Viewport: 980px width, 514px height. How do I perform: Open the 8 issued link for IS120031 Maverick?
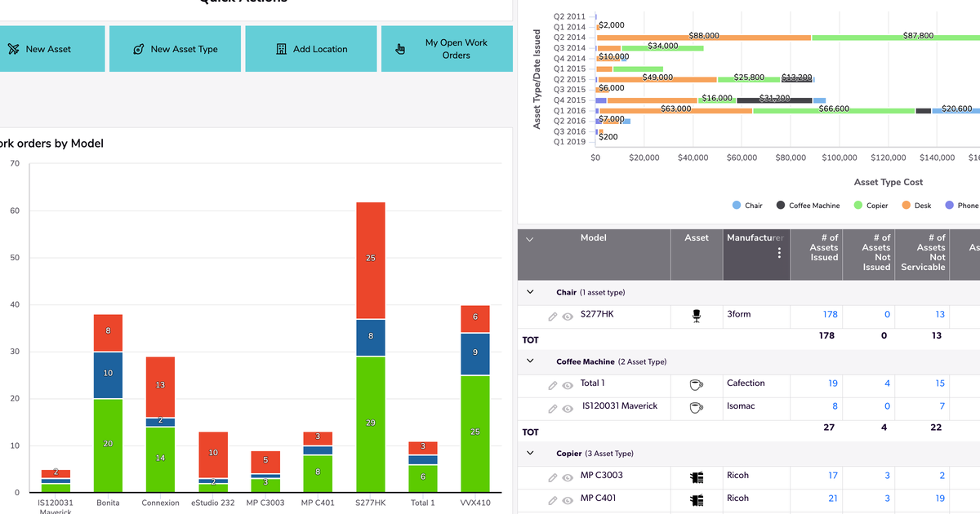point(835,406)
